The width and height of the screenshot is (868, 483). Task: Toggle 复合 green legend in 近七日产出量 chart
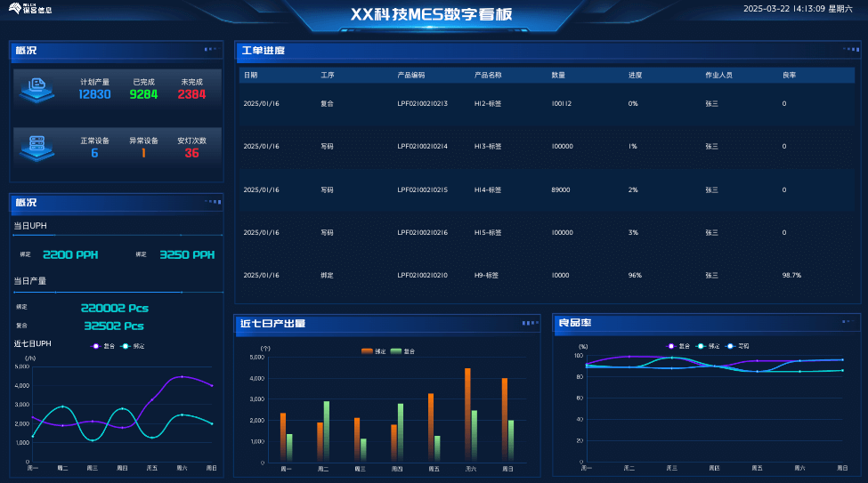click(402, 351)
